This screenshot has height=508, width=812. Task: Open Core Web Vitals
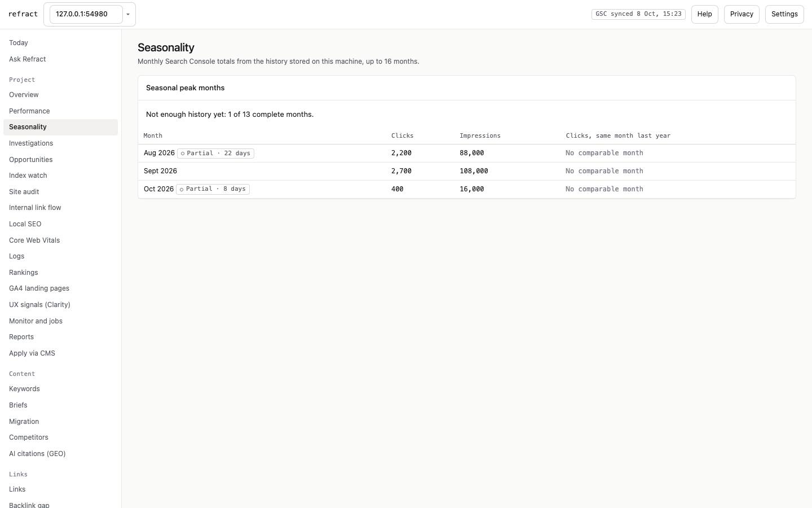tap(60, 240)
